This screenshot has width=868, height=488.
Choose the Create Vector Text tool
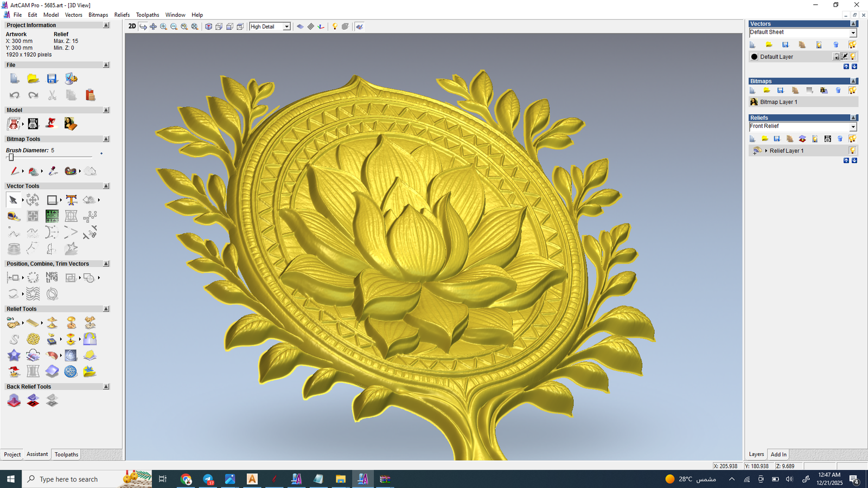71,200
